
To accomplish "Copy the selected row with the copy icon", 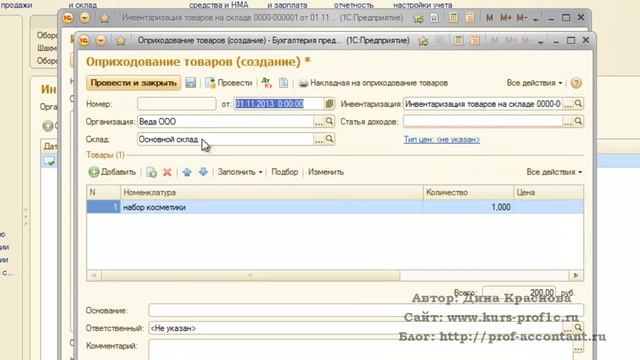I will coord(151,172).
